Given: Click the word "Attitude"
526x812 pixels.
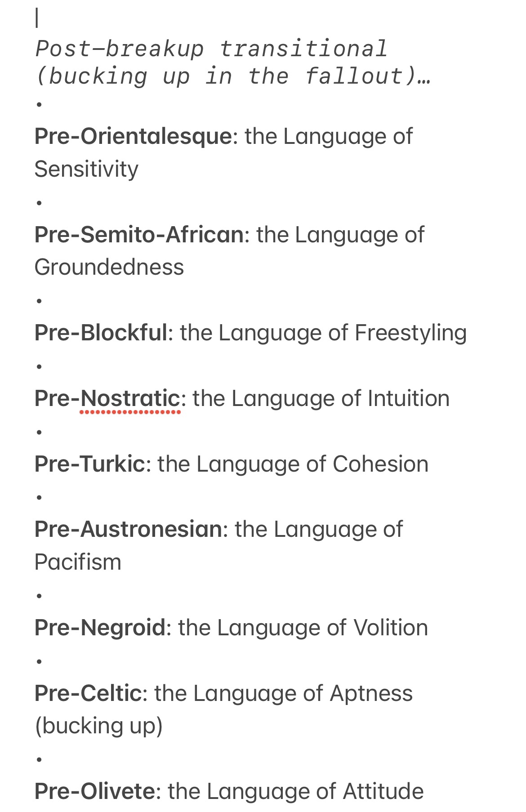Looking at the screenshot, I should tap(383, 791).
